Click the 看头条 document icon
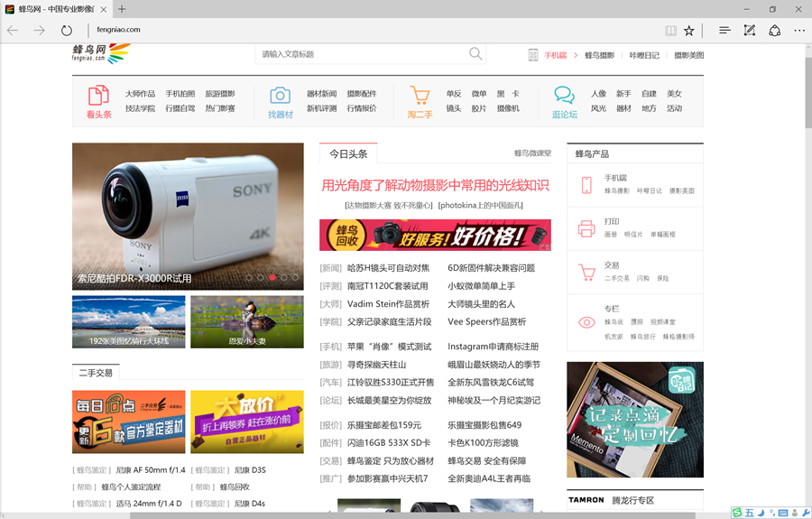812x519 pixels. [x=98, y=96]
